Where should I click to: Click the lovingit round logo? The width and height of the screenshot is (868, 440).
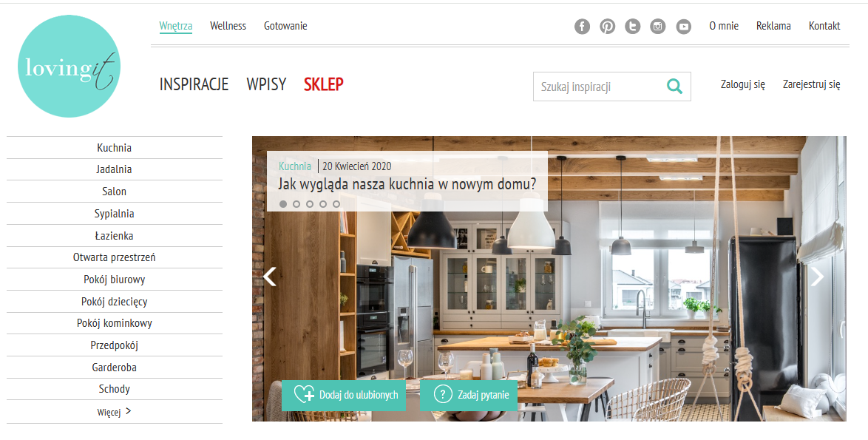pos(69,67)
